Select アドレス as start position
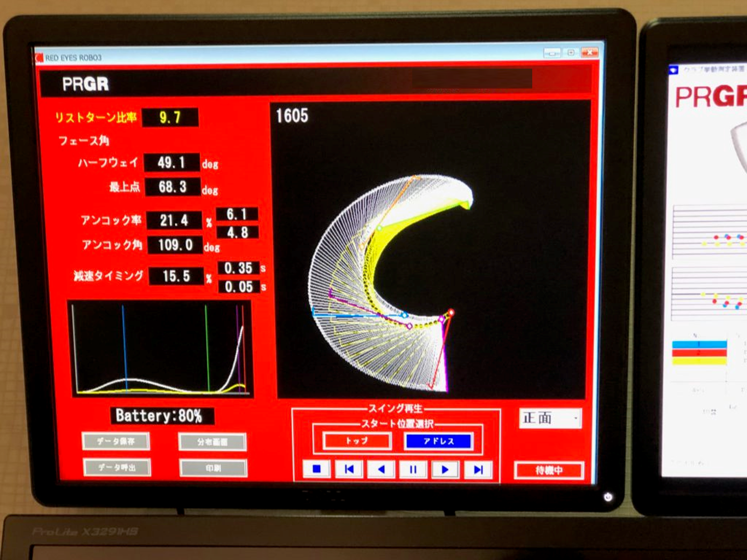 coord(439,441)
